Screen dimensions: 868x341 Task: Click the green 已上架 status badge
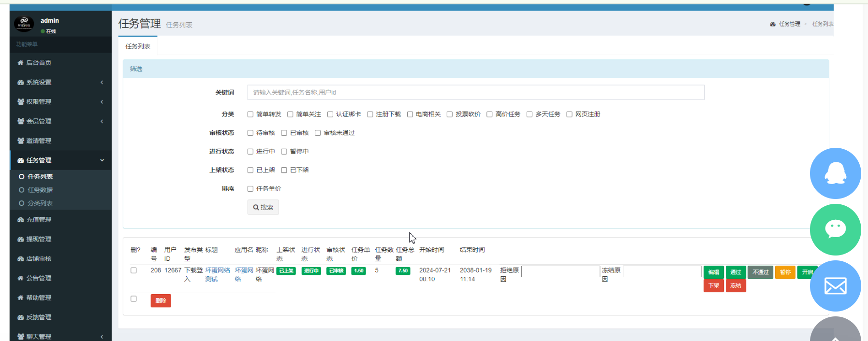286,271
